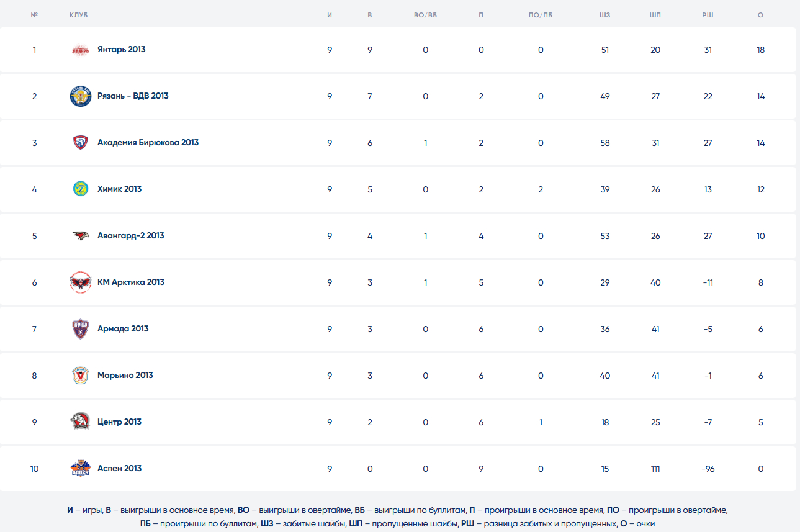
Task: Open the Аспен 2013 club link
Action: pyautogui.click(x=119, y=468)
